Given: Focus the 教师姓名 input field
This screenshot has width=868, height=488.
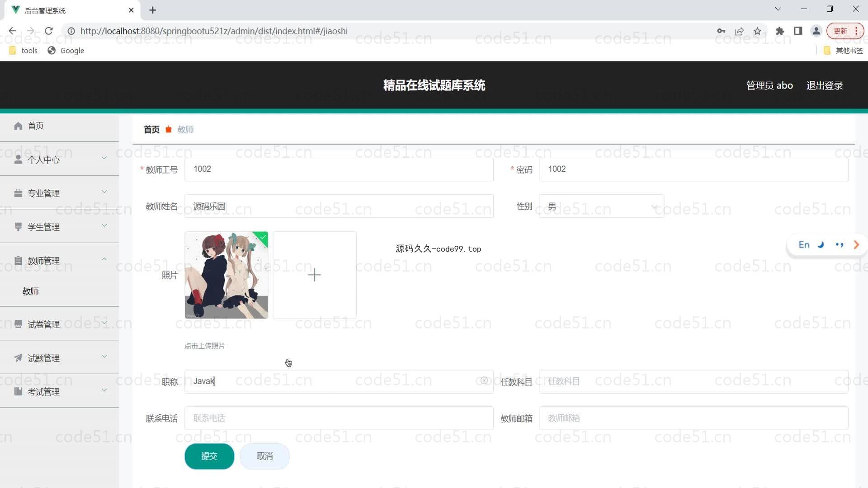Looking at the screenshot, I should point(339,206).
